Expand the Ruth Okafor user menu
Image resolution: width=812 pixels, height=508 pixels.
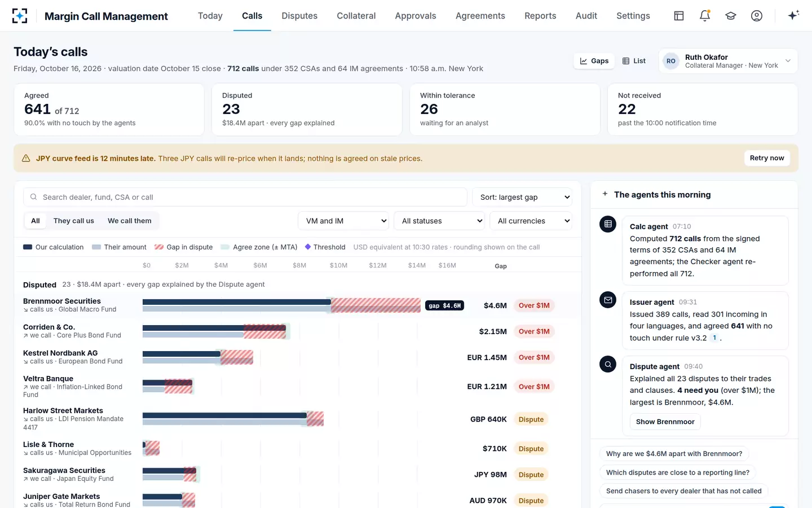pos(728,61)
